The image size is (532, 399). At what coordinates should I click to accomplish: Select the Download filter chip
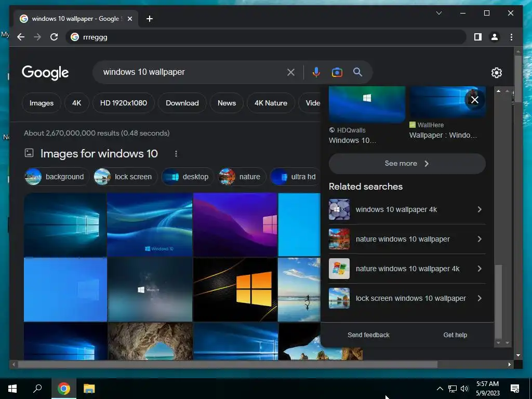pos(182,103)
